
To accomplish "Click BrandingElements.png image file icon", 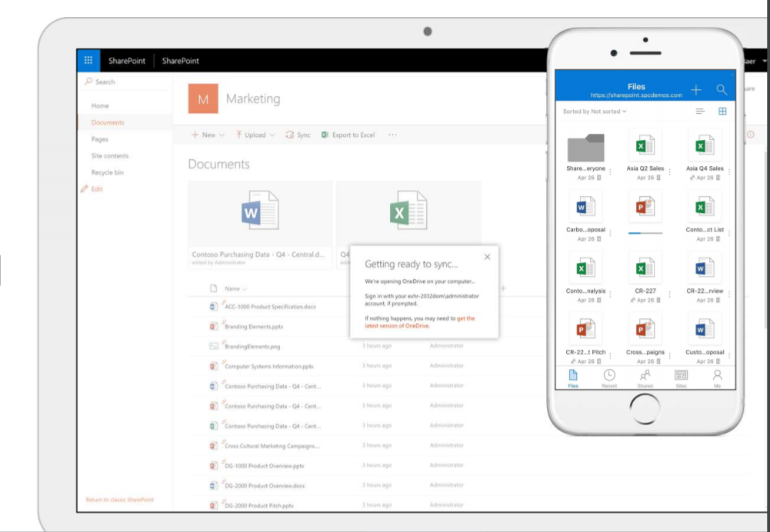I will click(214, 346).
